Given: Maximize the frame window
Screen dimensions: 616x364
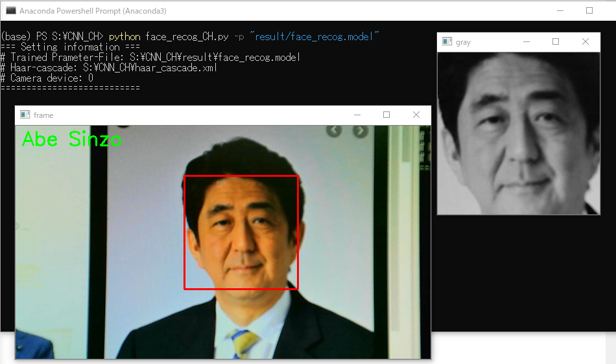Looking at the screenshot, I should coord(386,115).
